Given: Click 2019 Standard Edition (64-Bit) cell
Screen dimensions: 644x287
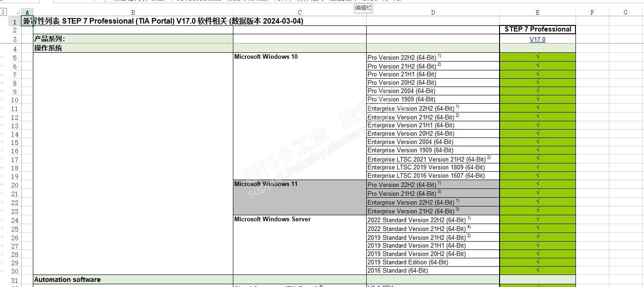Looking at the screenshot, I should tap(433, 262).
